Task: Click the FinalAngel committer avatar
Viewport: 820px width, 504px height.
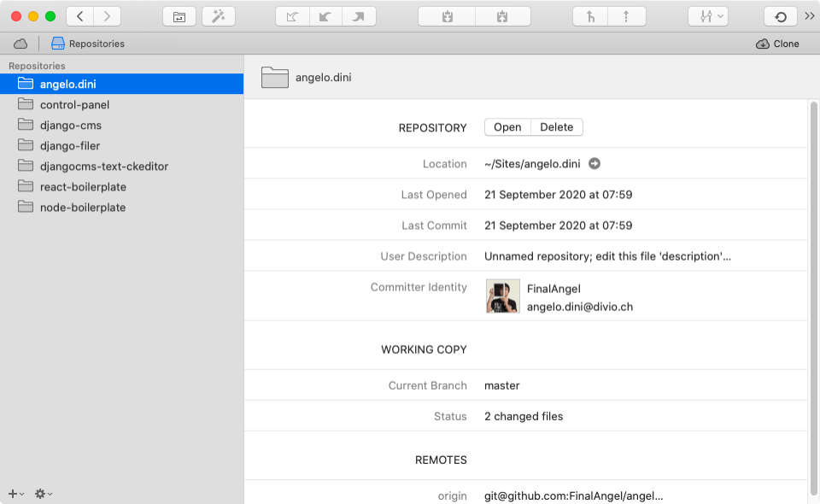Action: coord(502,296)
